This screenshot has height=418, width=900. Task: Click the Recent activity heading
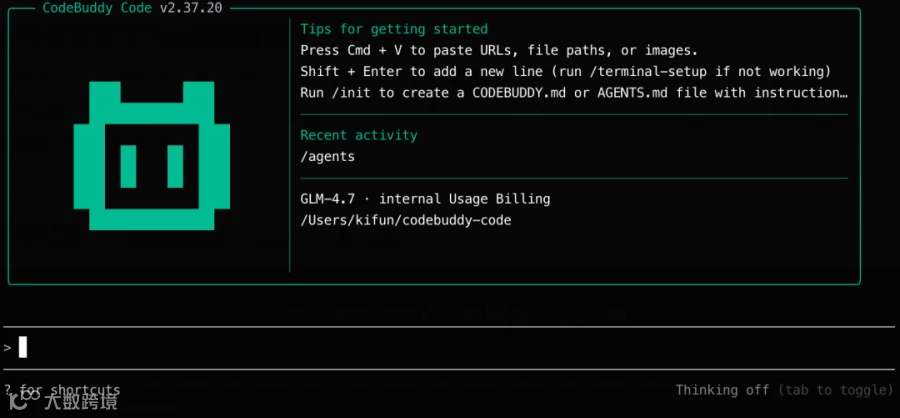coord(359,136)
